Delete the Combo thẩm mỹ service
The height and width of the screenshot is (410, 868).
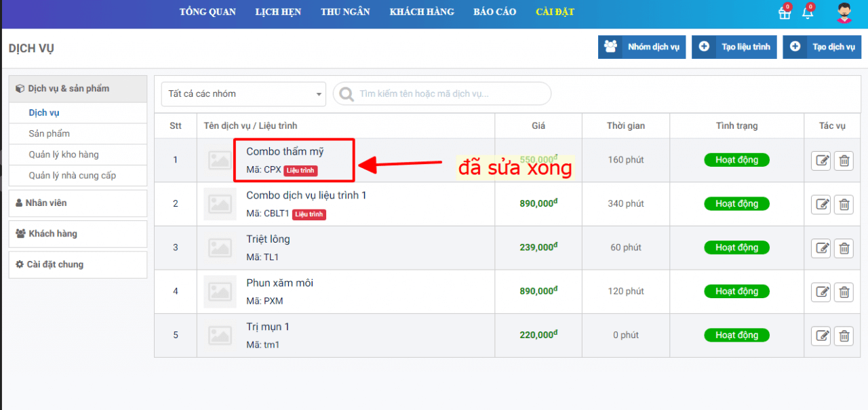tap(844, 161)
